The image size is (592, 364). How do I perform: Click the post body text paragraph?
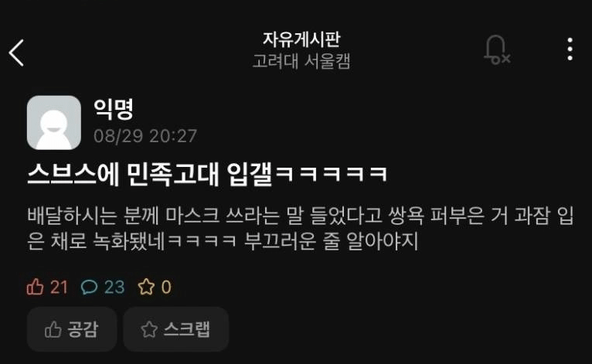(301, 229)
